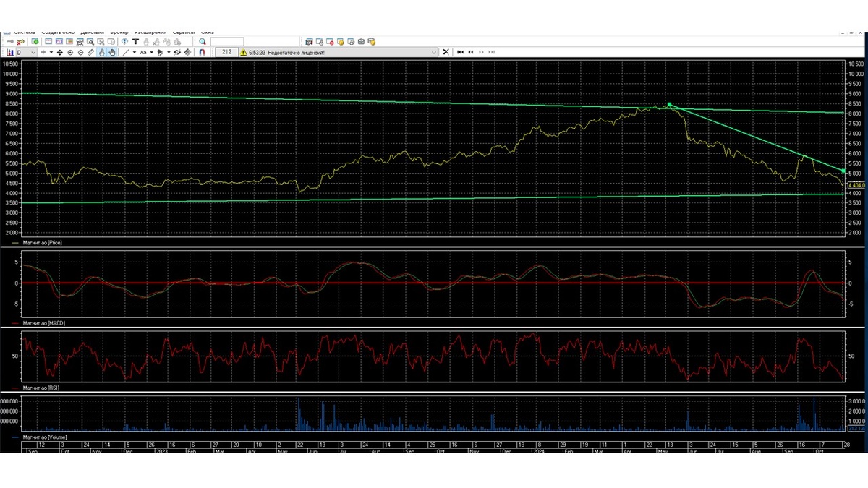Open the Брокер menu
The image size is (868, 488).
click(x=119, y=33)
